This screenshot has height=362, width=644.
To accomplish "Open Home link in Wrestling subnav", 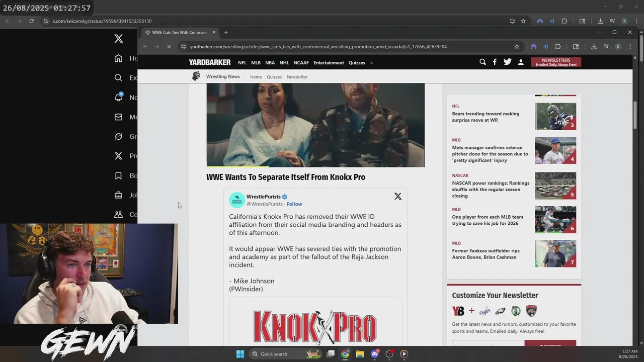I will coord(256,77).
